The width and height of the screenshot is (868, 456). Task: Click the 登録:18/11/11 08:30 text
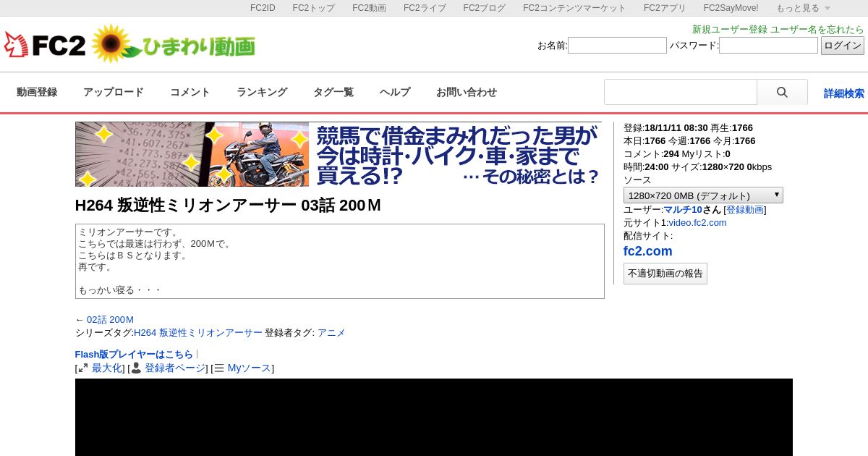(665, 128)
